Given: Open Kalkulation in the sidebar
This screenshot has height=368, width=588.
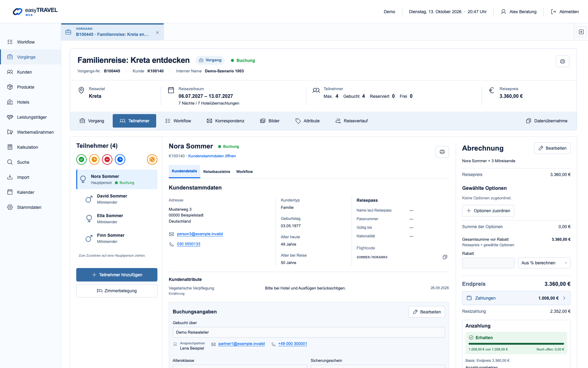Looking at the screenshot, I should [x=30, y=147].
